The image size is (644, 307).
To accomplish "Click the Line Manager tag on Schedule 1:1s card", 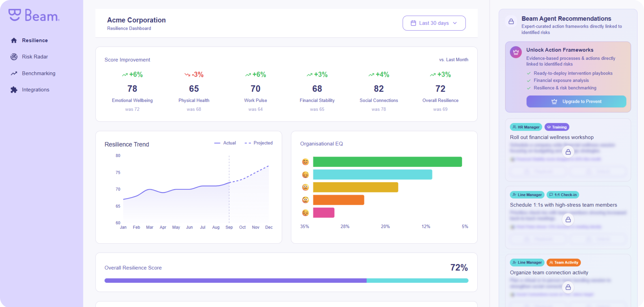I will click(x=527, y=195).
